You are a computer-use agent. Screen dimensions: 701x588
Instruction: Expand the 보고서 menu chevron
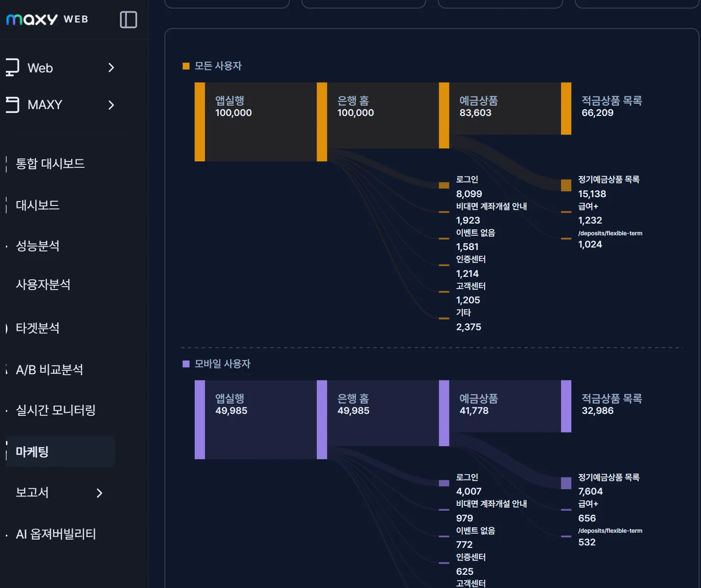point(99,493)
